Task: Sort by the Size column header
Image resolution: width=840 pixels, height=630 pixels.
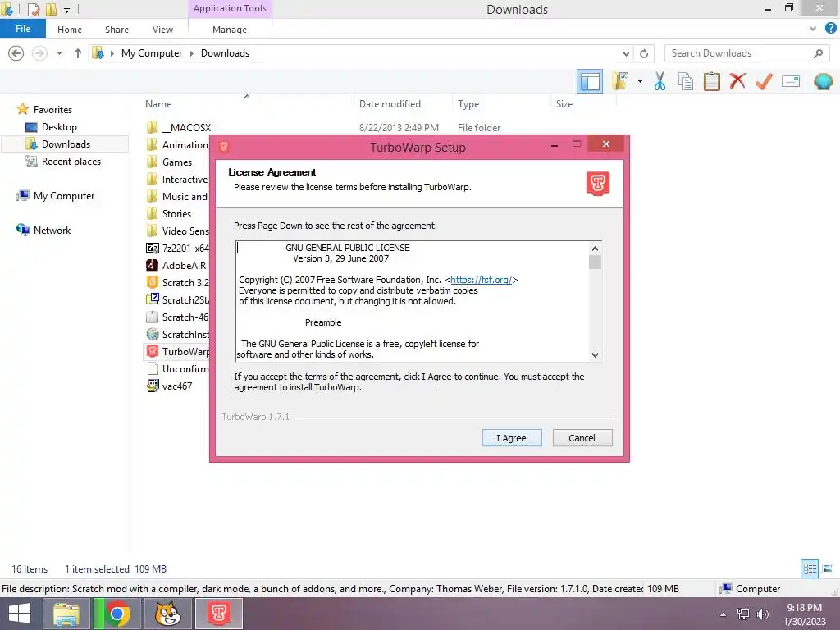Action: point(564,104)
